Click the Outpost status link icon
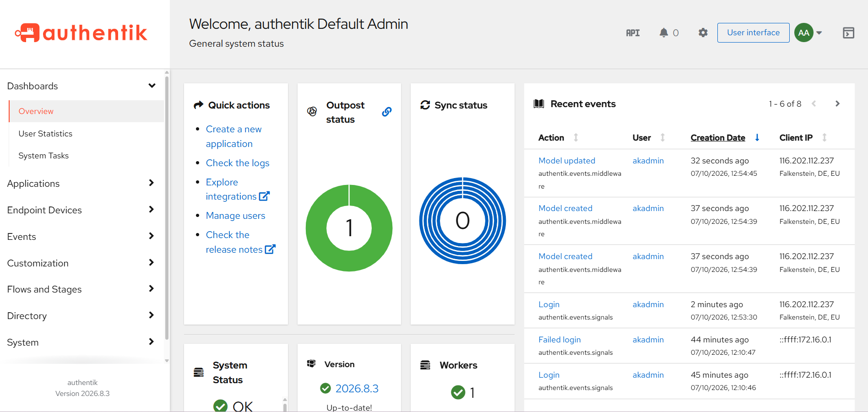The width and height of the screenshot is (868, 412). [x=387, y=112]
